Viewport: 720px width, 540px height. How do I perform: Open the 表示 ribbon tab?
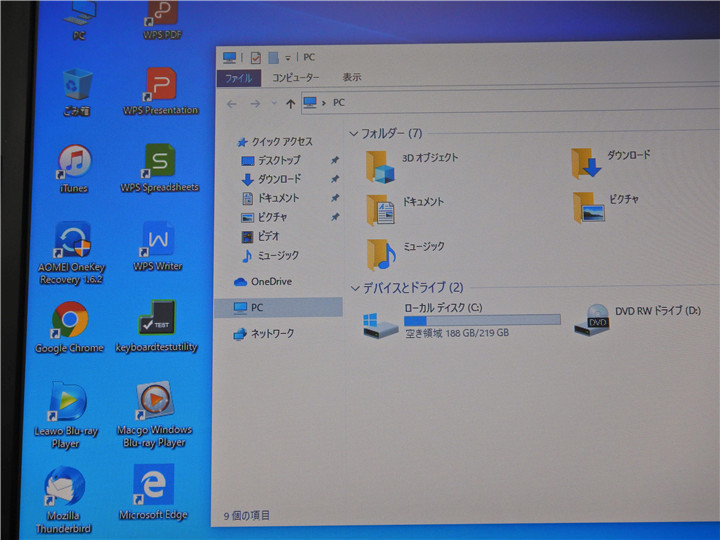pos(352,77)
